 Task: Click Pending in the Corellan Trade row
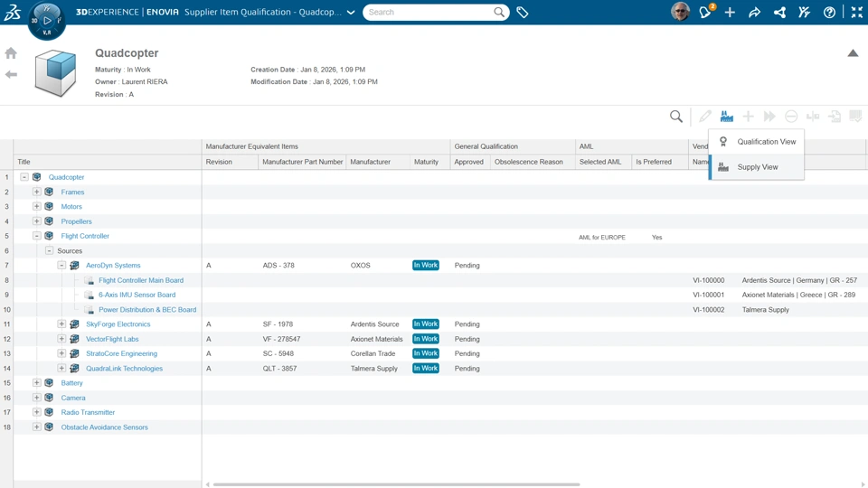[467, 353]
